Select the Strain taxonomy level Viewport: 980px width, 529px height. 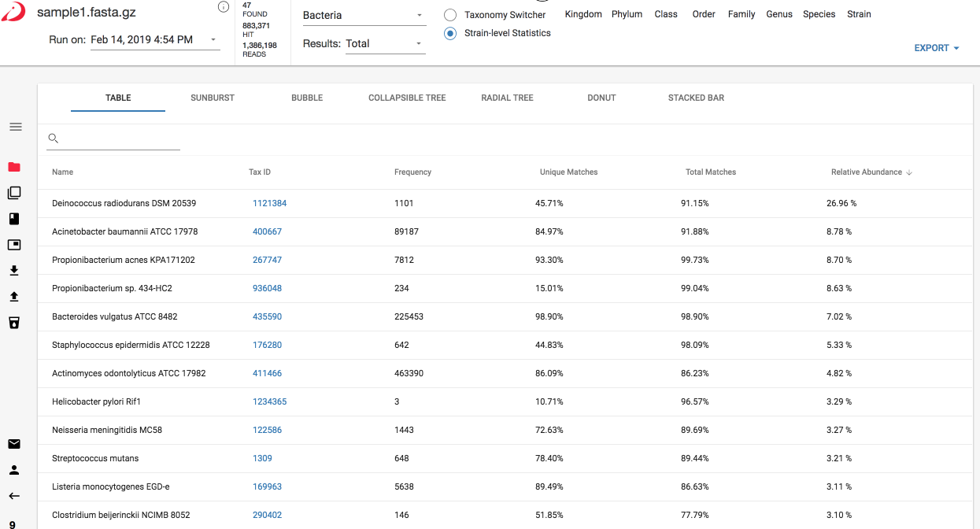[x=859, y=14]
